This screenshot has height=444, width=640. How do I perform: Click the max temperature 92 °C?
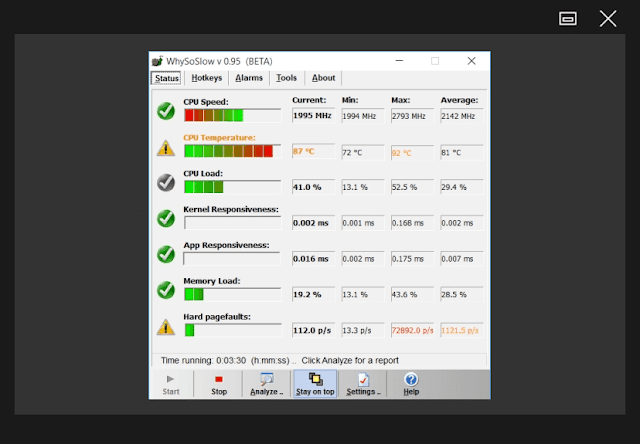point(412,153)
